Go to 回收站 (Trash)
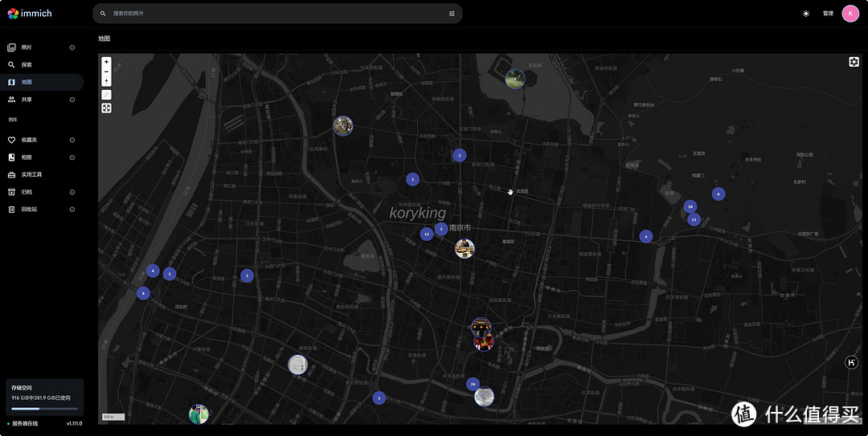868x436 pixels. [x=29, y=210]
